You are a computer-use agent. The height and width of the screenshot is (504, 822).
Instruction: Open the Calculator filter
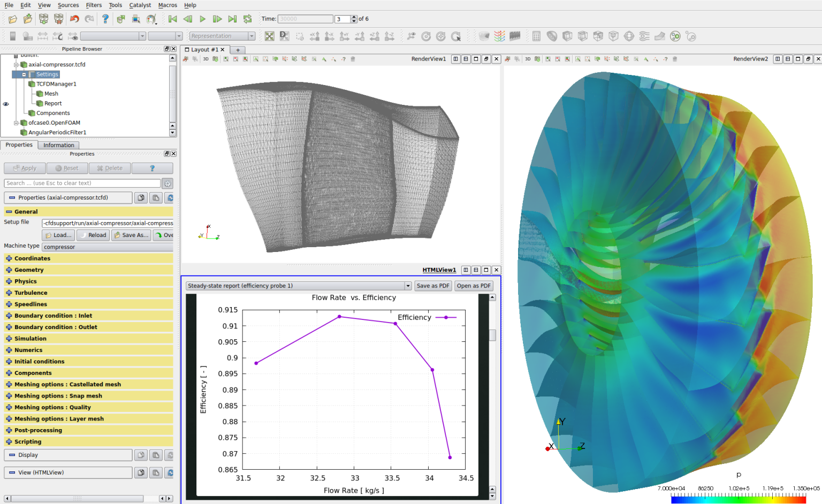(x=536, y=36)
